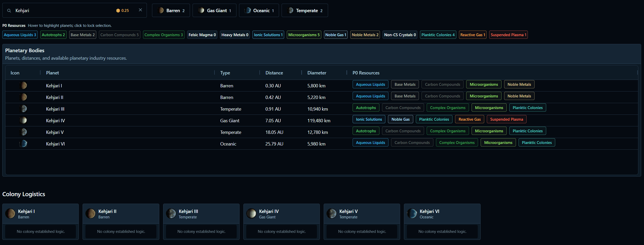This screenshot has height=245, width=644.
Task: Toggle the Microorganisms 5 resource filter
Action: coord(304,35)
